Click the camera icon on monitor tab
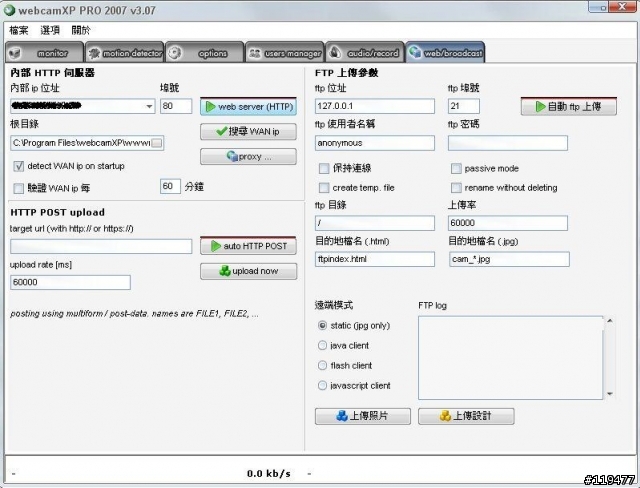640x488 pixels. pyautogui.click(x=15, y=53)
